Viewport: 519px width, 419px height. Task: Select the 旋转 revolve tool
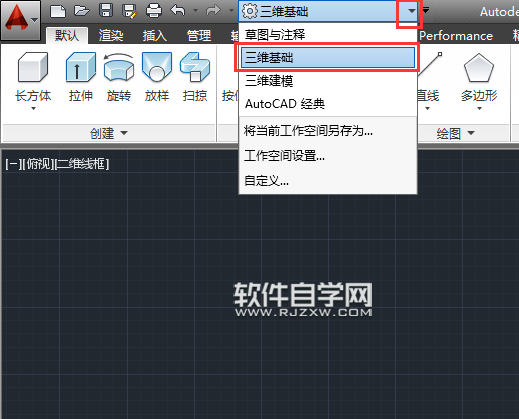point(119,77)
